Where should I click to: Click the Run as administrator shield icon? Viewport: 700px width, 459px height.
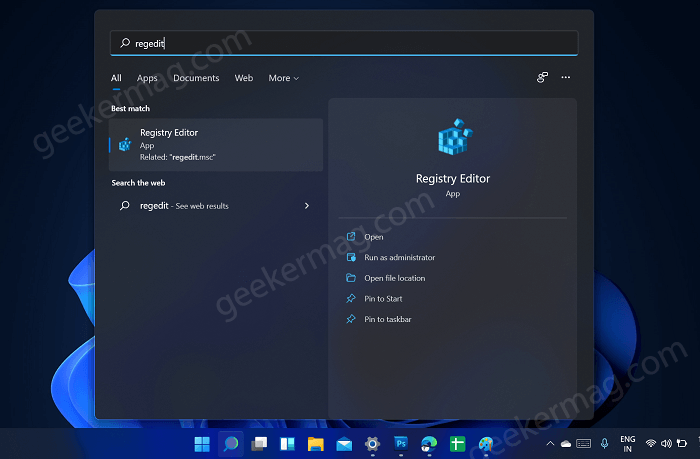pyautogui.click(x=351, y=257)
